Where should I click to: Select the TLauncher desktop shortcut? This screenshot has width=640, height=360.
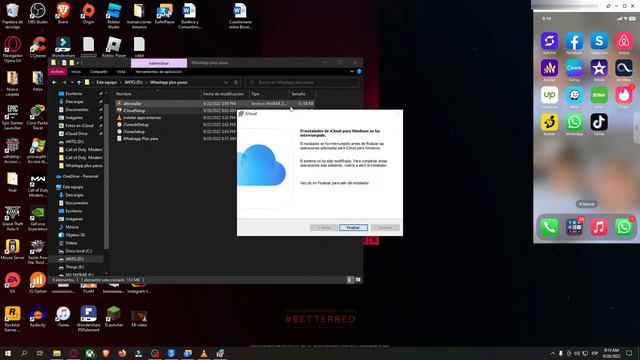click(x=113, y=316)
